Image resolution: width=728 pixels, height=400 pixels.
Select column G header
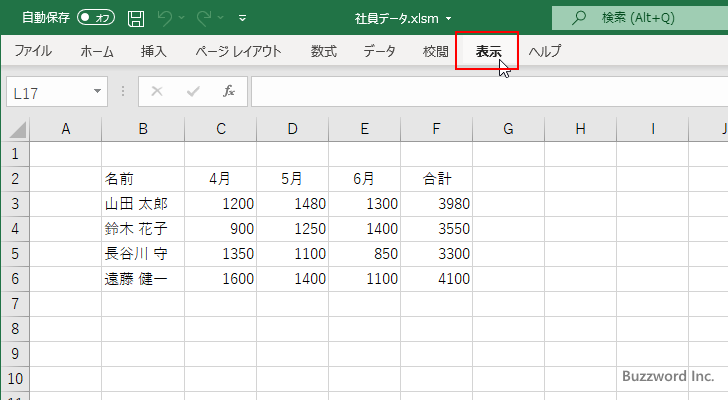pos(508,129)
